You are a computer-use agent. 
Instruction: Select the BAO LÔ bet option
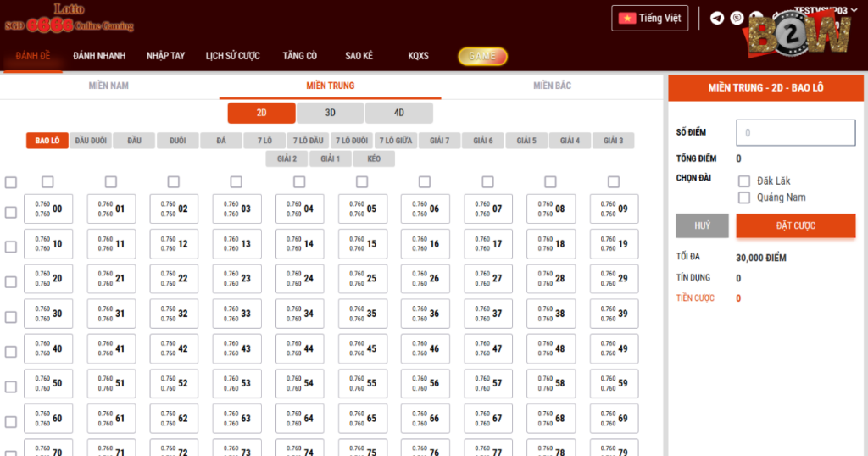[x=47, y=141]
